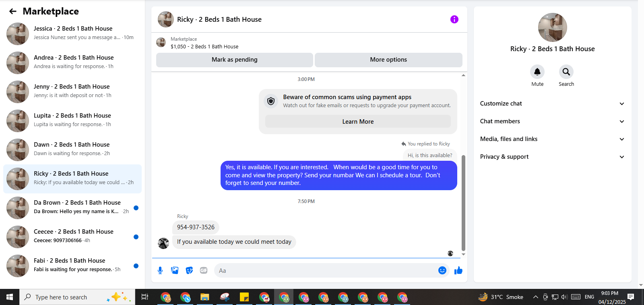
Task: Expand the Chat members section
Action: click(552, 121)
